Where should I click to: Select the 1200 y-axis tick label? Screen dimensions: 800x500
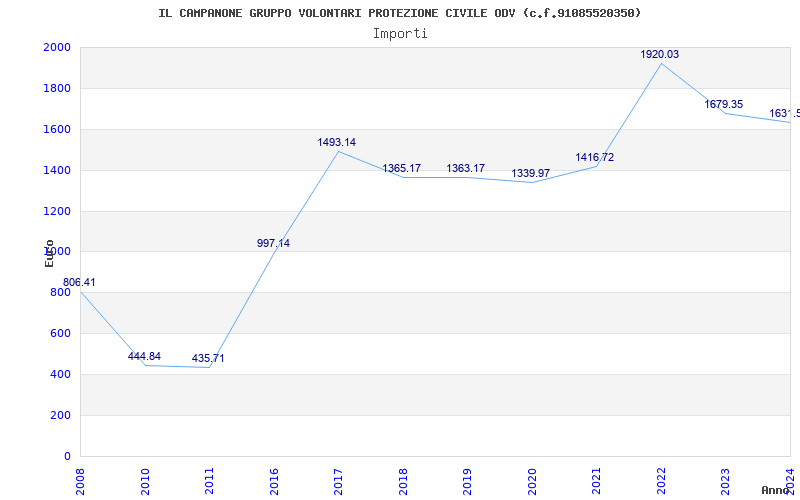pyautogui.click(x=57, y=211)
